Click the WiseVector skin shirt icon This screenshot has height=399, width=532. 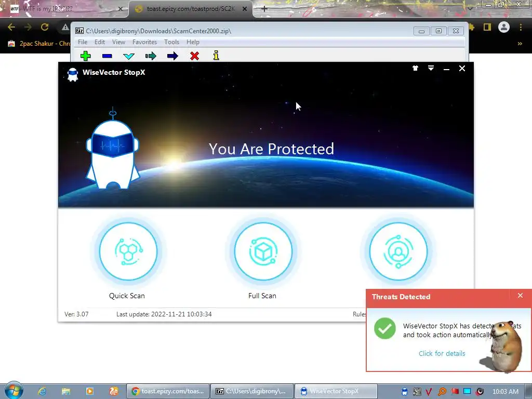pos(415,68)
